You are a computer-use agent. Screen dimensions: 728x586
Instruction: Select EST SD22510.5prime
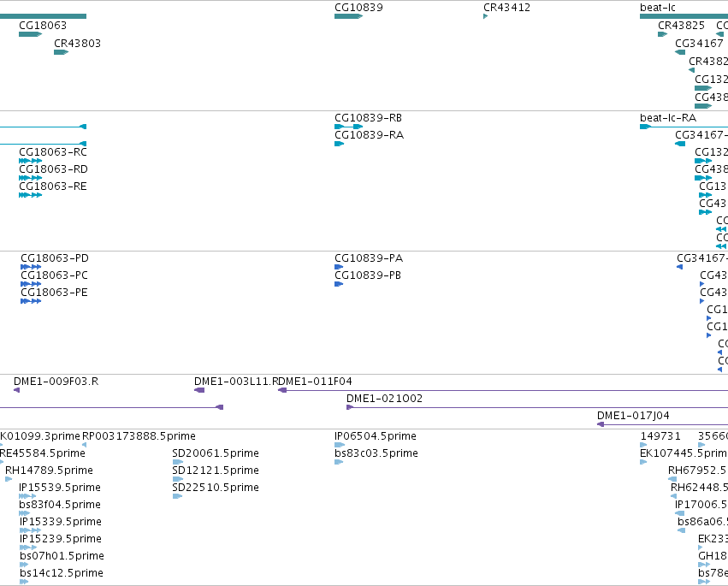coord(216,488)
